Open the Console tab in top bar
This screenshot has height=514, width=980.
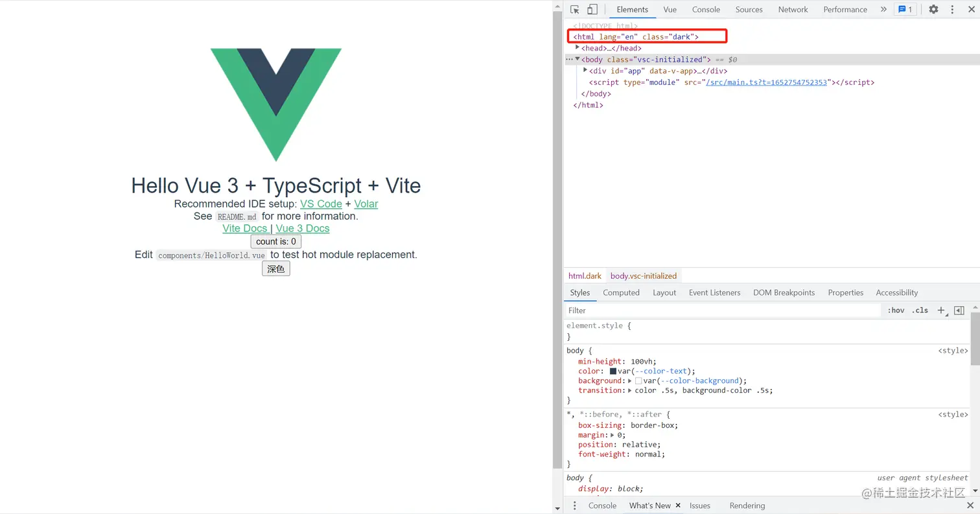(706, 10)
